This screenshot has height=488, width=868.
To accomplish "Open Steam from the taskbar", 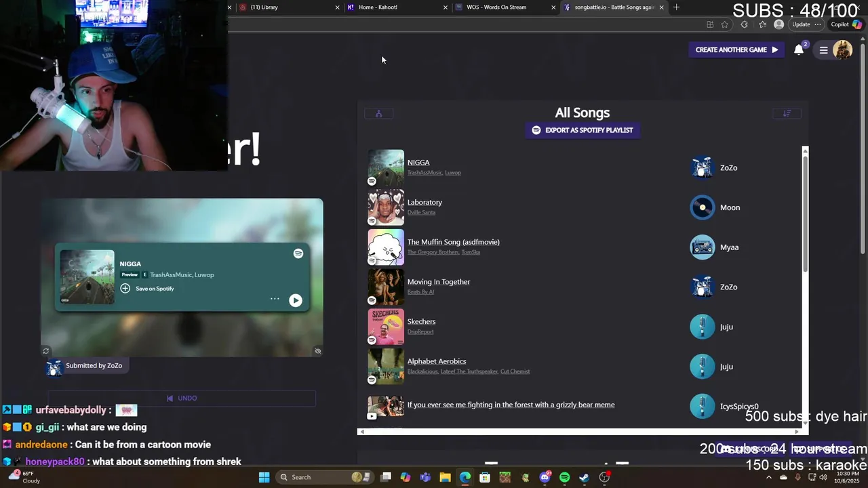I will tap(584, 477).
